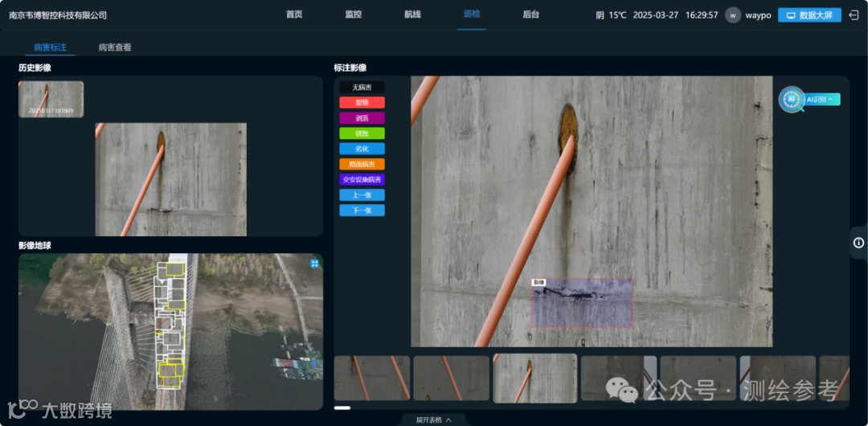
Task: Expand the 展开表格 table panel
Action: click(434, 420)
